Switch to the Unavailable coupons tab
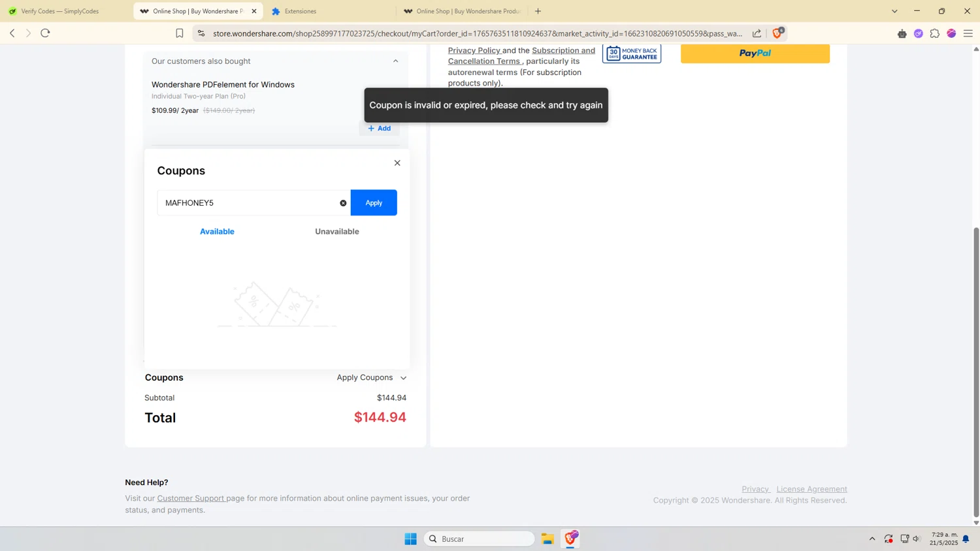The image size is (980, 551). 337,231
